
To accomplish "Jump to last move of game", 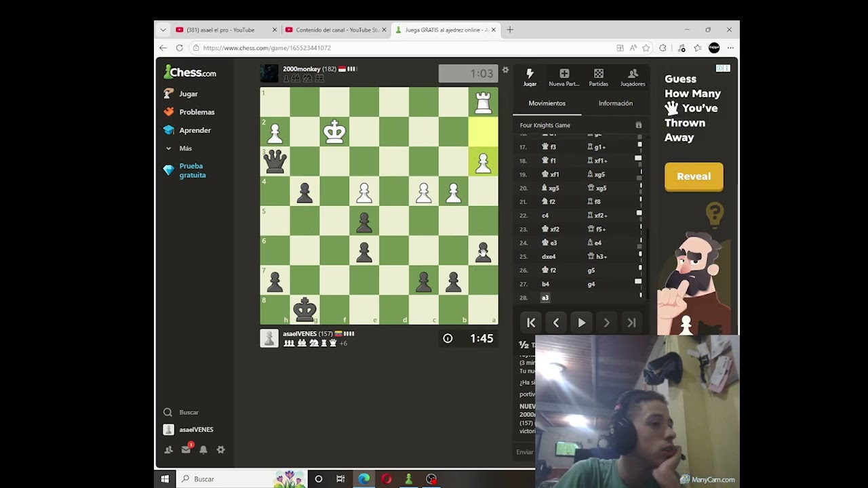I will pos(631,323).
